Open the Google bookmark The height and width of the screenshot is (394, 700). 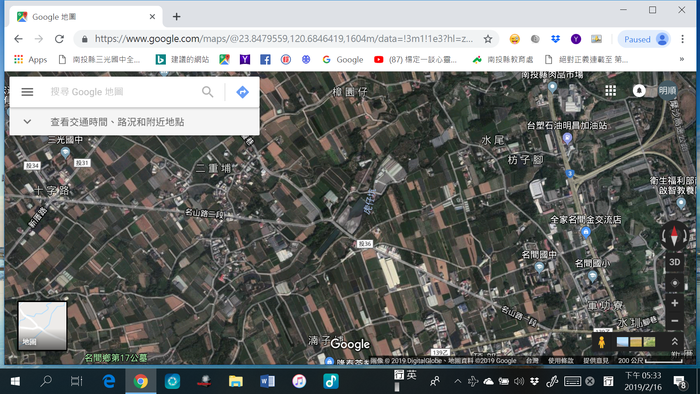pyautogui.click(x=343, y=59)
